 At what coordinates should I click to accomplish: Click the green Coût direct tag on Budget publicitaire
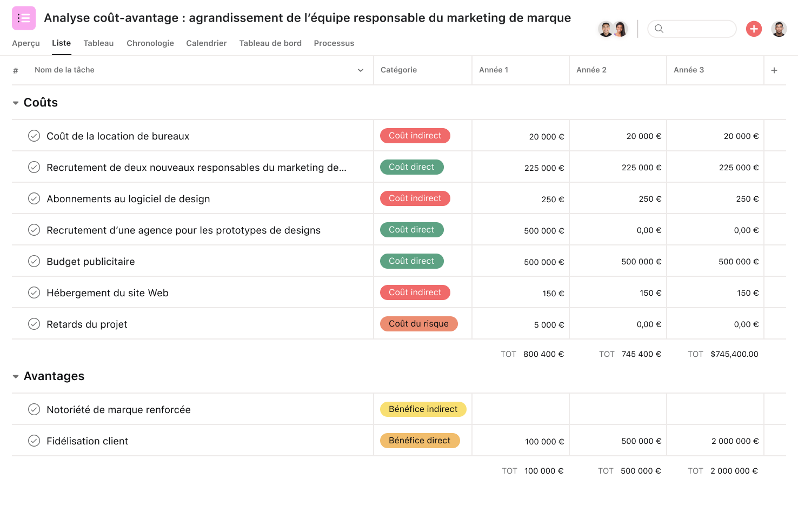411,261
